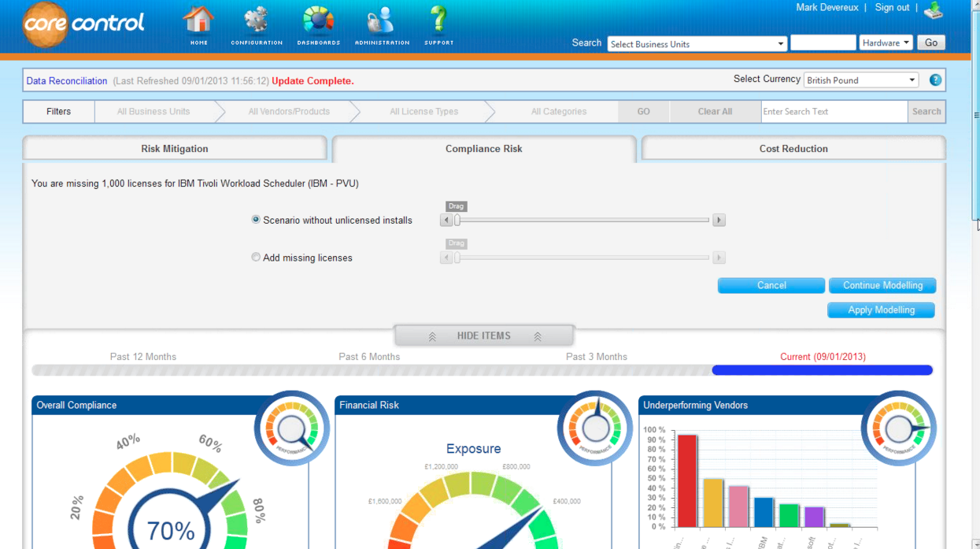The height and width of the screenshot is (549, 980).
Task: Open the Data Reconciliation link
Action: coord(67,81)
